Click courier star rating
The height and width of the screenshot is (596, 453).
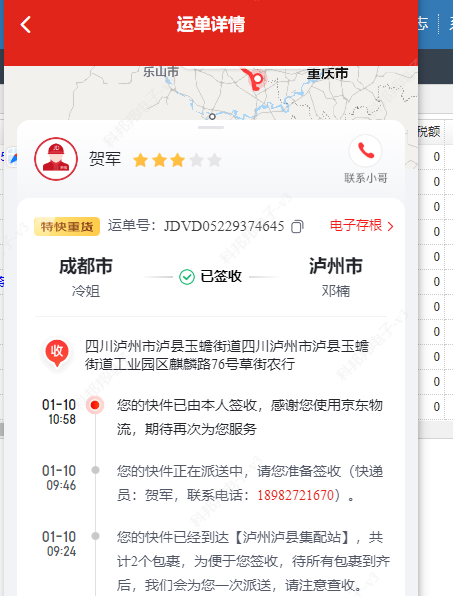pos(177,160)
